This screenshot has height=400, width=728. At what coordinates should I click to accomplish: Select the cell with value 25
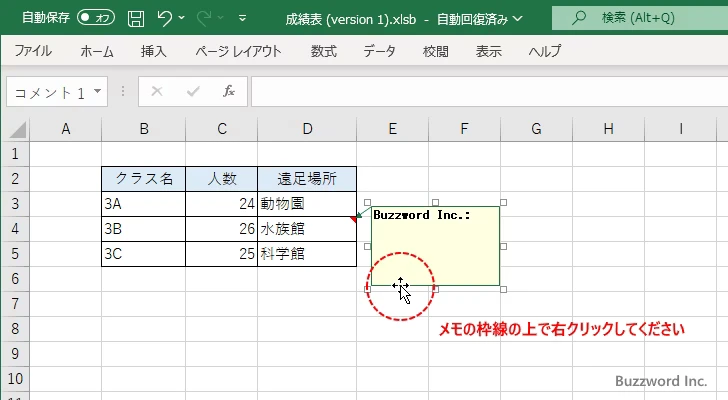(221, 254)
